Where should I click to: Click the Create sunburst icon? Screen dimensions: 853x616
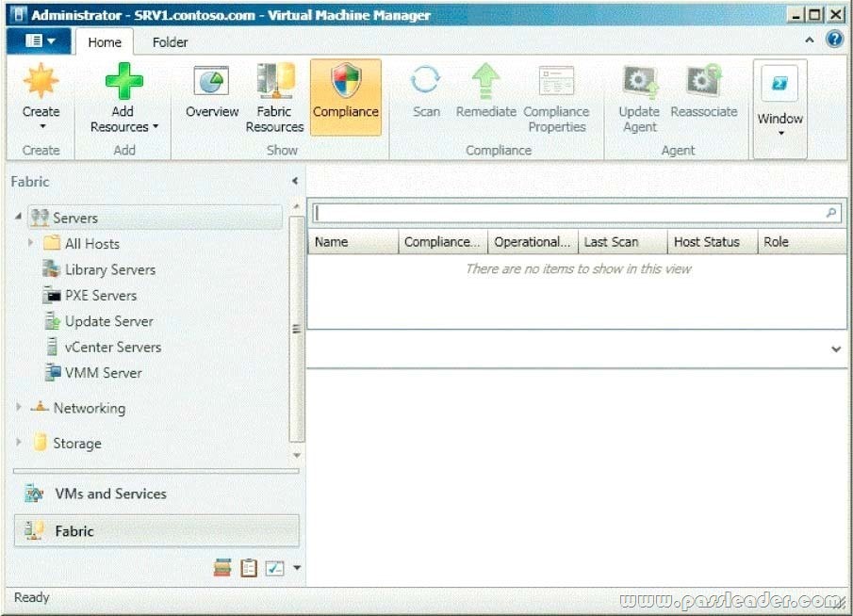(41, 82)
